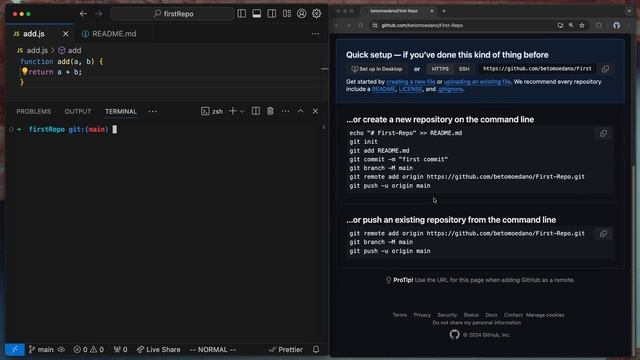Click Prettier status bar item

point(286,349)
